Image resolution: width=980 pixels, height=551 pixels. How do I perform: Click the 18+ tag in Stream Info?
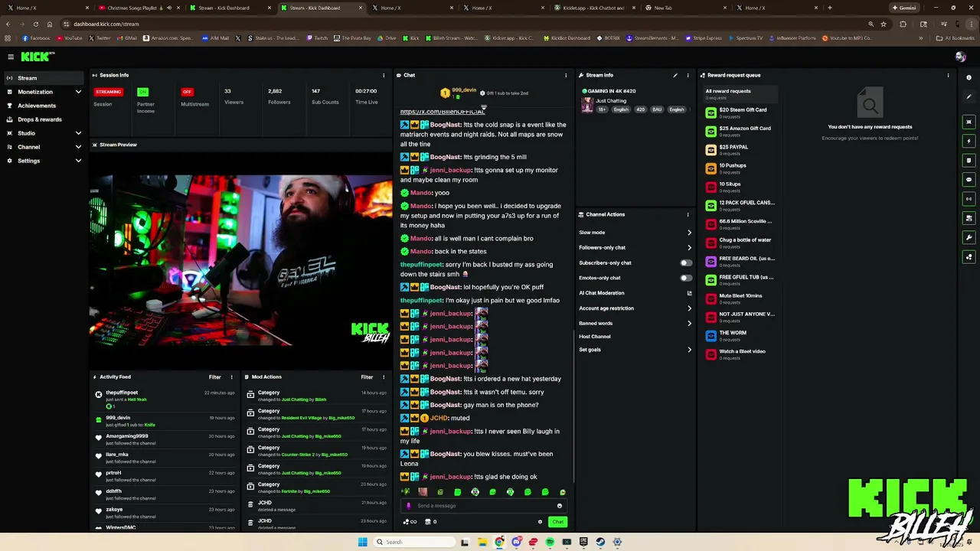coord(602,109)
